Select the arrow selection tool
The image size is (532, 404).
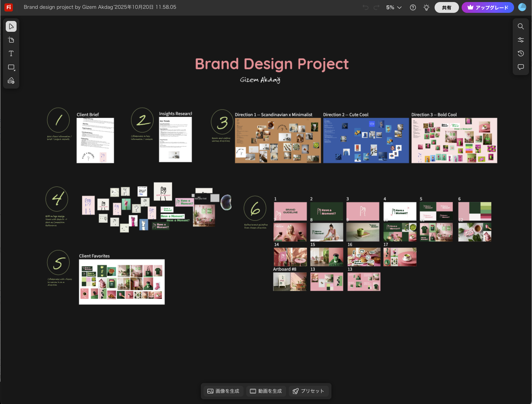[11, 26]
